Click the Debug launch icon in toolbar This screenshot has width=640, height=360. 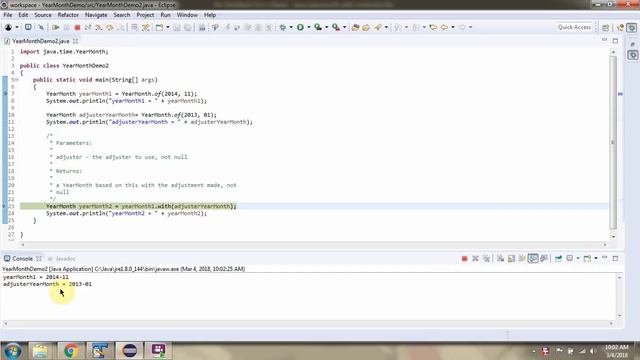pos(282,27)
